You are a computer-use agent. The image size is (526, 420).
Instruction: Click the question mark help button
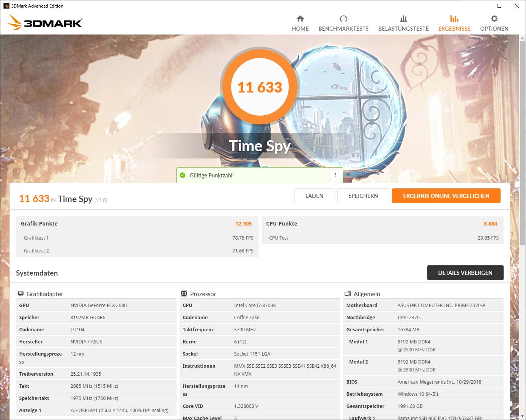tap(335, 175)
